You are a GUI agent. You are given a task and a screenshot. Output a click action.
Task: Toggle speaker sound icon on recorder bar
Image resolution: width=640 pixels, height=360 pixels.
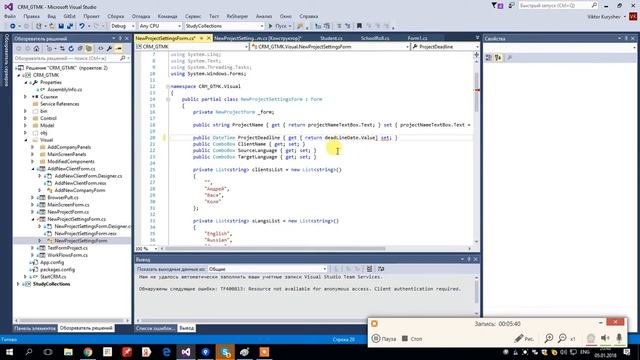[605, 338]
